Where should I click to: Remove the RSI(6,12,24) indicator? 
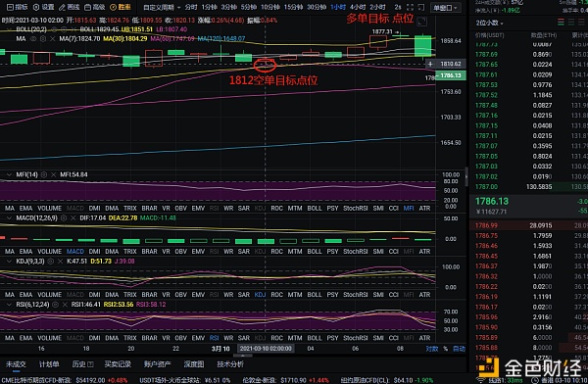65,305
